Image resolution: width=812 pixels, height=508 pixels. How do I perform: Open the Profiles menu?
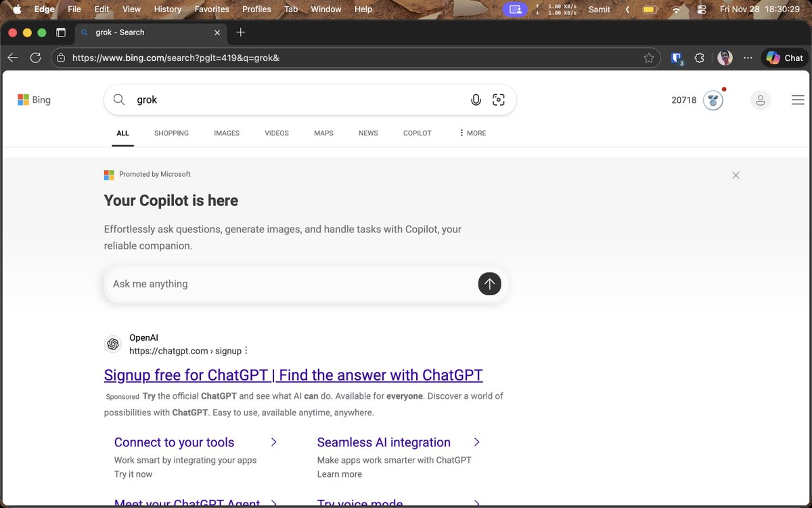[256, 9]
